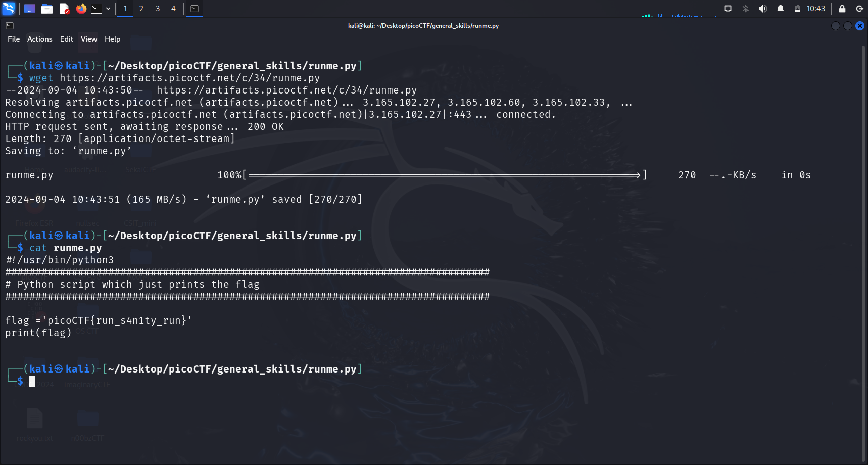Open a new terminal emulator from panel
Screen dimensions: 868x465
click(x=97, y=9)
